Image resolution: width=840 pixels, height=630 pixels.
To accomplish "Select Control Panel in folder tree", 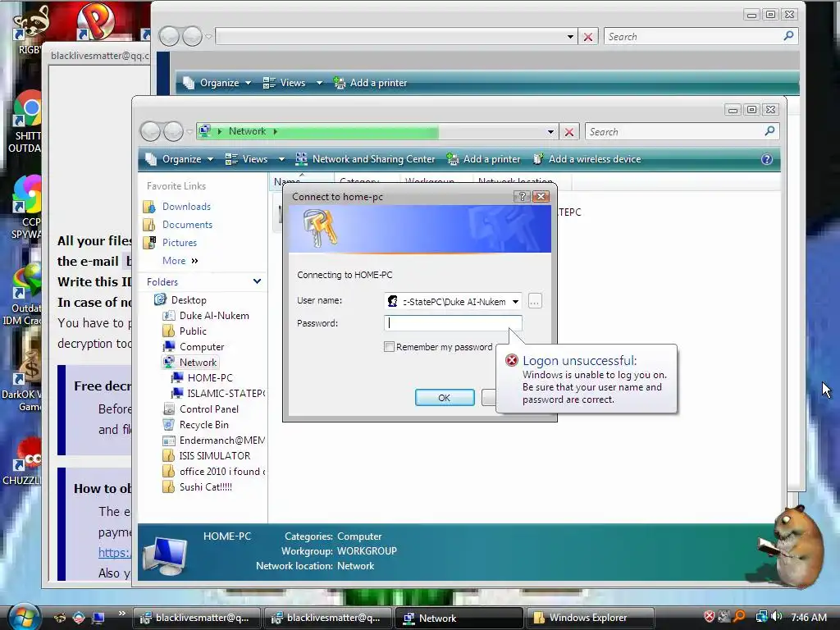I will [x=209, y=409].
